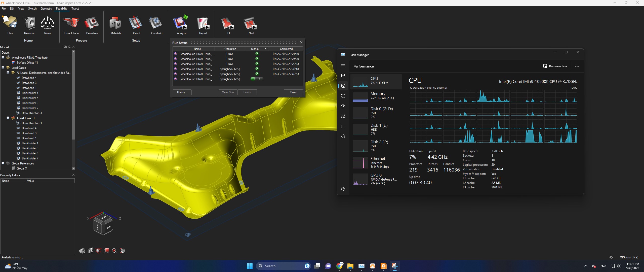Toggle the show/hide eye icon in view toolbar
Viewport: 644px width, 272px height.
(x=82, y=251)
